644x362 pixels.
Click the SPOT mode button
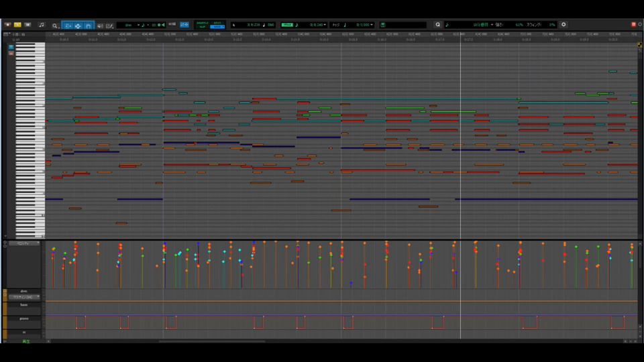(x=217, y=23)
